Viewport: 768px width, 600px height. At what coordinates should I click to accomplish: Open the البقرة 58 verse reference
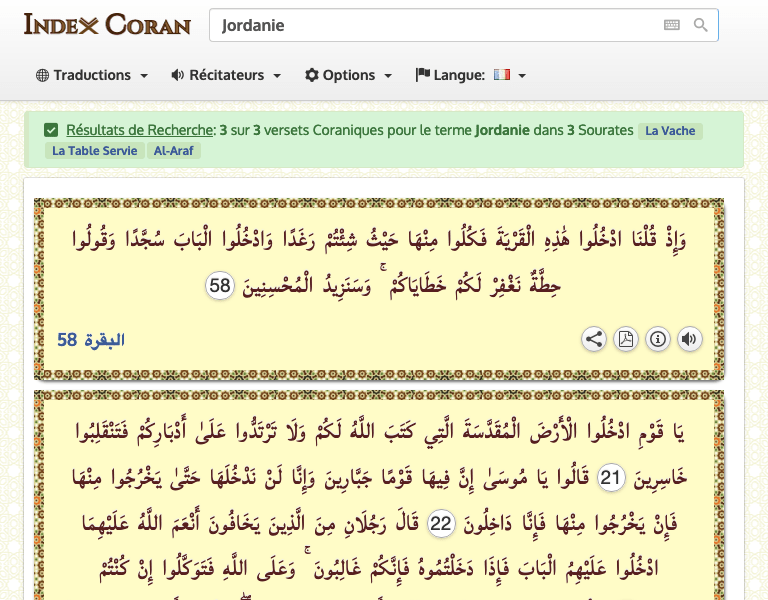point(91,340)
